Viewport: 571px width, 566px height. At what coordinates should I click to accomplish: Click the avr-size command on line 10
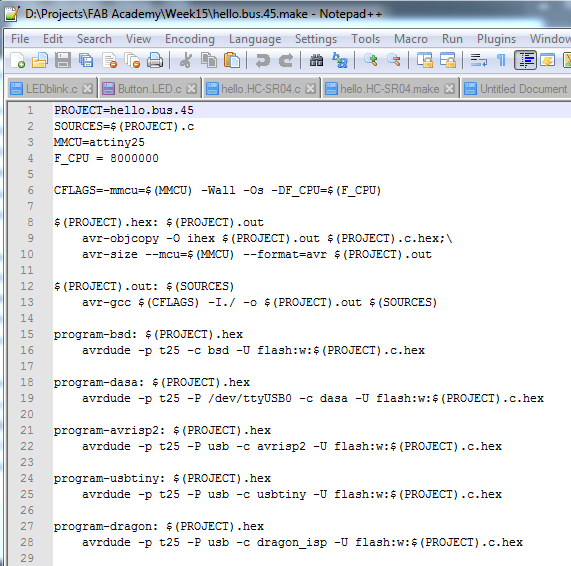(x=257, y=254)
